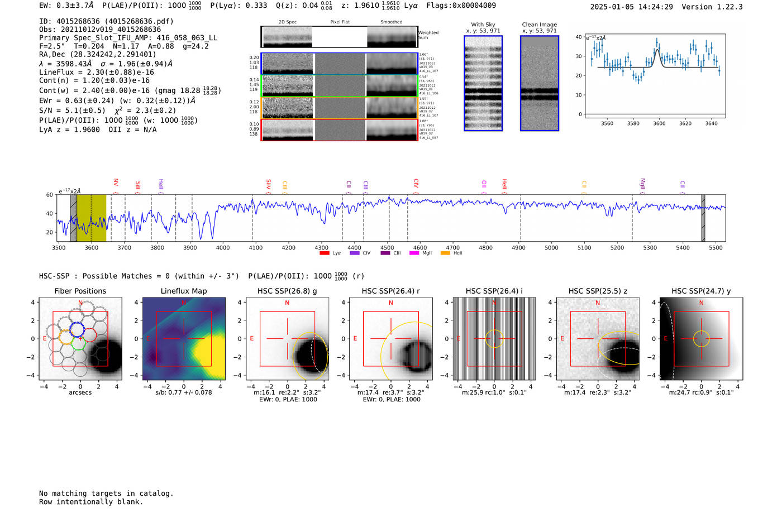Viewport: 782px width, 532px height.
Task: Click the 'P(Lyα): 0.333' header value
Action: (x=239, y=5)
